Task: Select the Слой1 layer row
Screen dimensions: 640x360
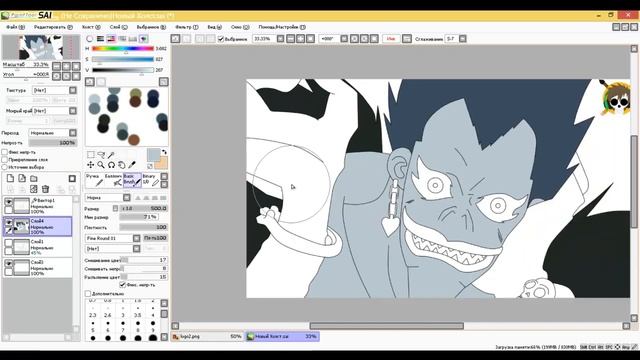Action: tap(38, 247)
